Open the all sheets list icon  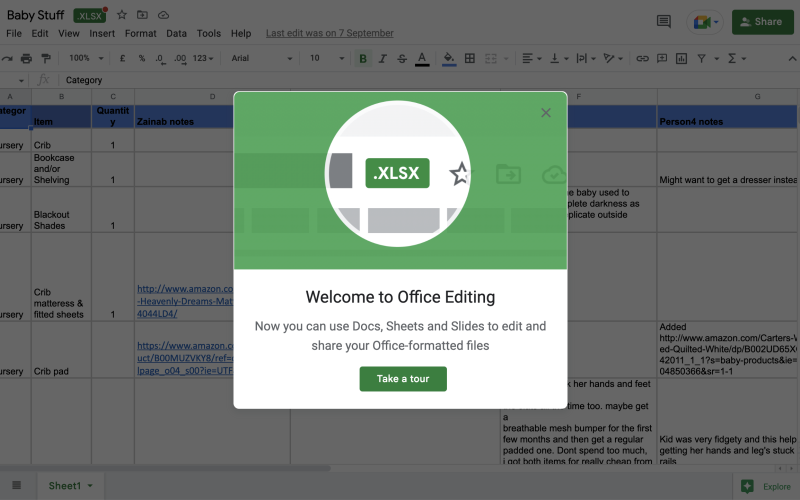coord(15,486)
